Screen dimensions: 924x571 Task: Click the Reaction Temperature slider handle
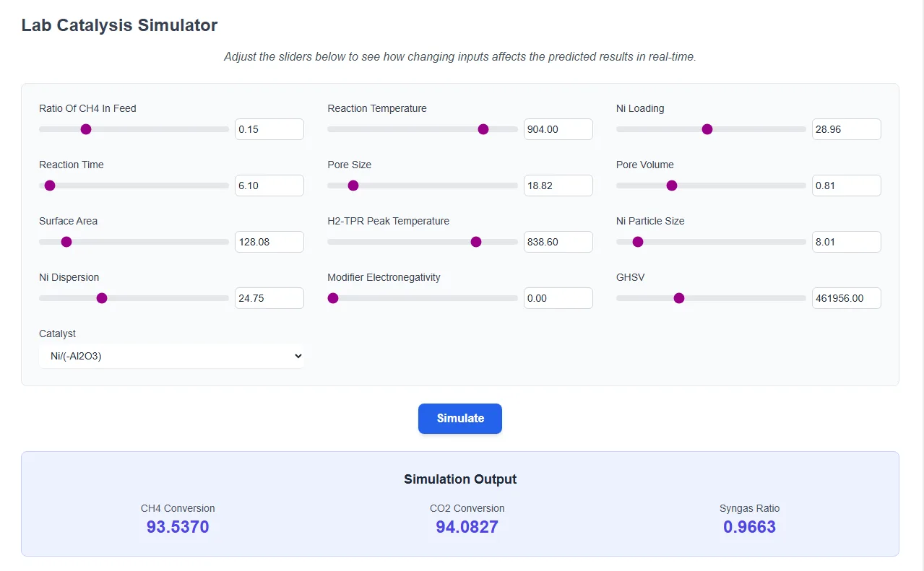coord(483,129)
